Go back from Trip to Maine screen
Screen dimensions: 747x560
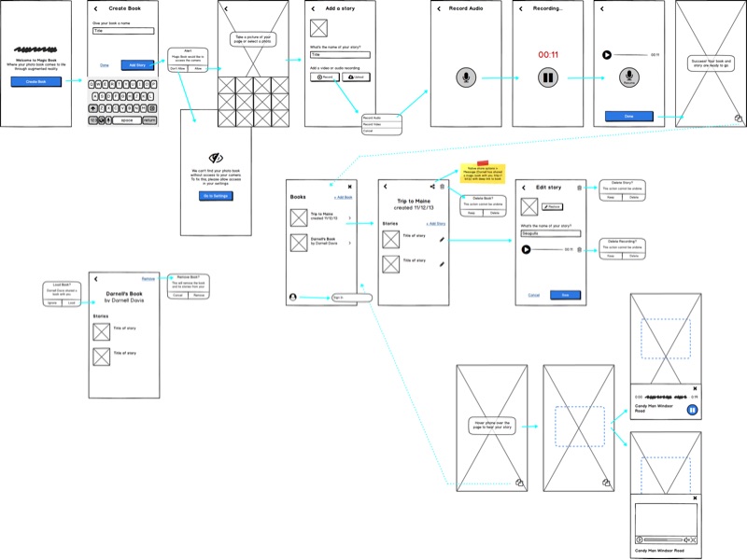[x=386, y=187]
